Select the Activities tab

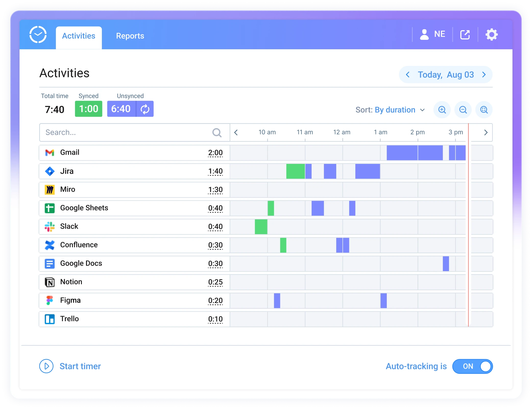[79, 36]
